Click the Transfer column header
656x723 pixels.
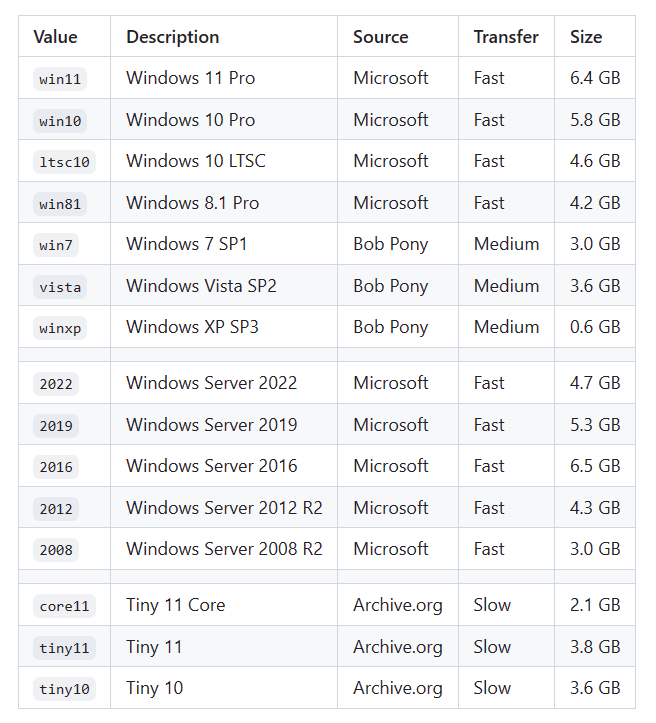(506, 37)
